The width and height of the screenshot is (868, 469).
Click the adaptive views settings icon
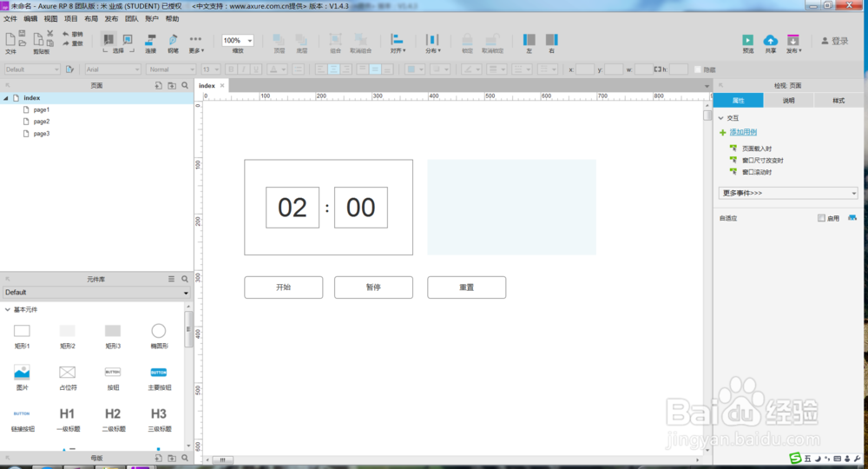pos(852,218)
